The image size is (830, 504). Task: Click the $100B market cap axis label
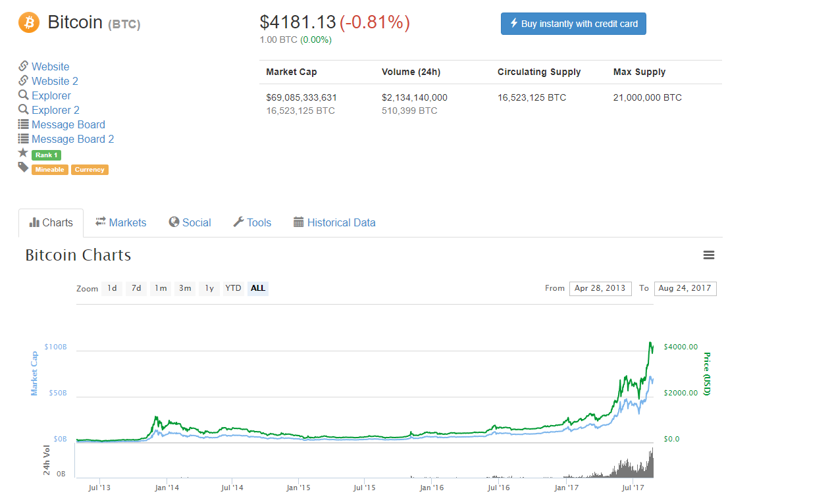(56, 347)
